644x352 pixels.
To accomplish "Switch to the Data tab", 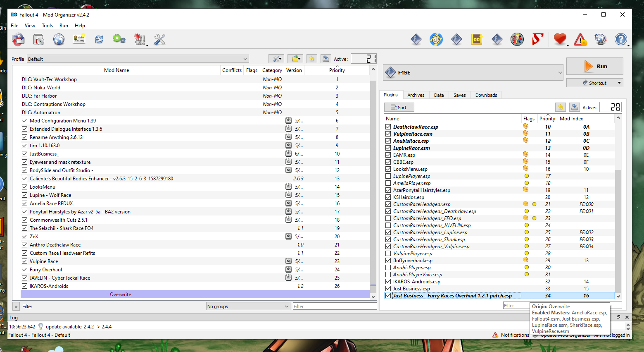I will pyautogui.click(x=439, y=95).
